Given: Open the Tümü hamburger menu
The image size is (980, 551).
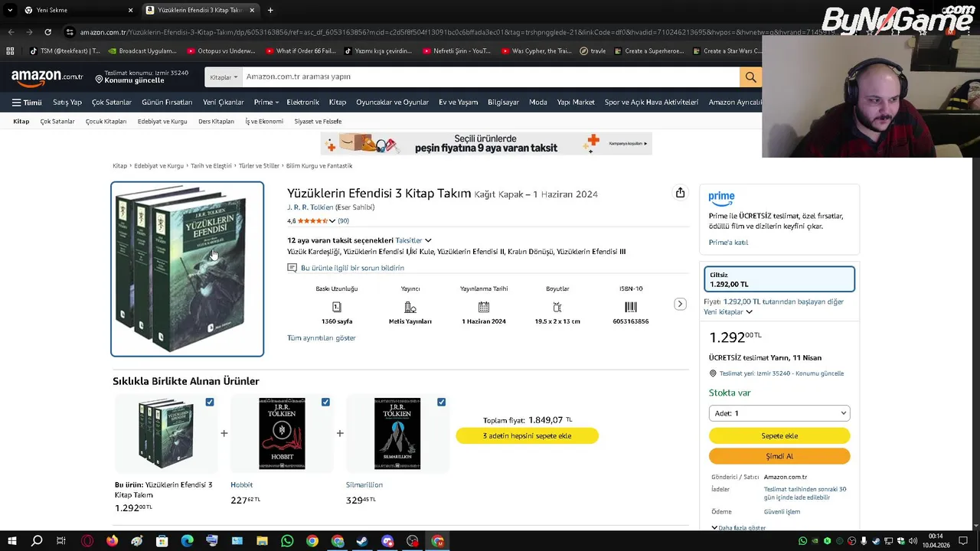Looking at the screenshot, I should point(27,103).
